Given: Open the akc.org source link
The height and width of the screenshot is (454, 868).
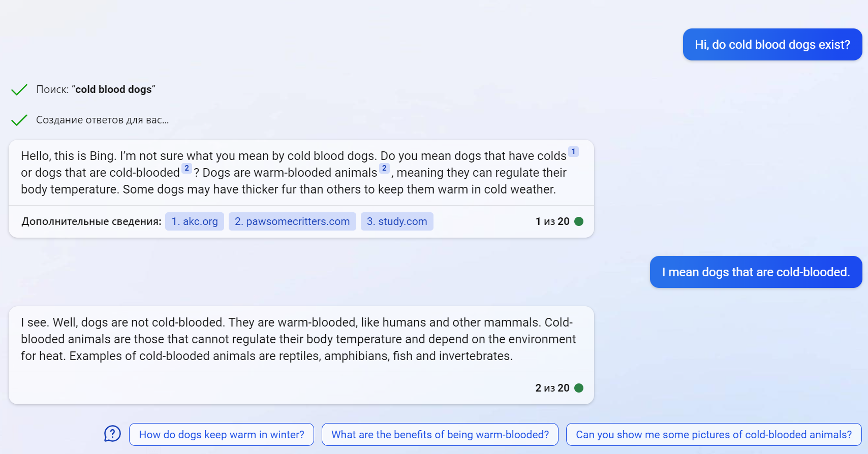Looking at the screenshot, I should point(195,221).
